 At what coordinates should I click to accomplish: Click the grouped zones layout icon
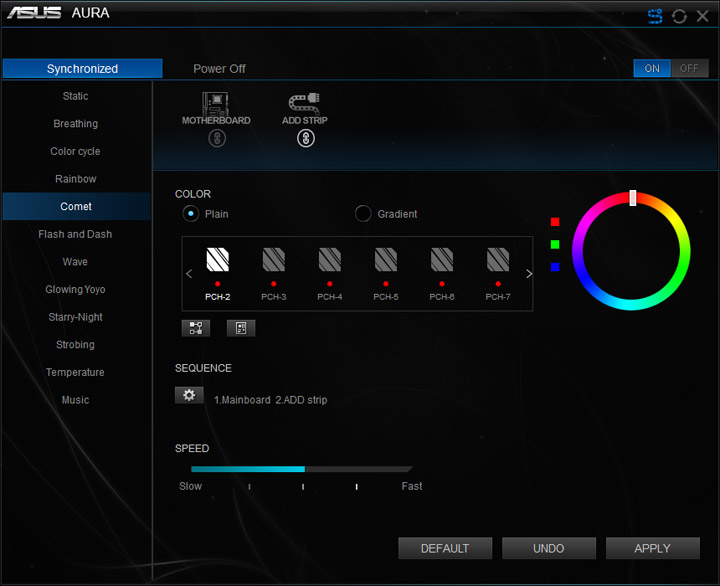pos(196,328)
